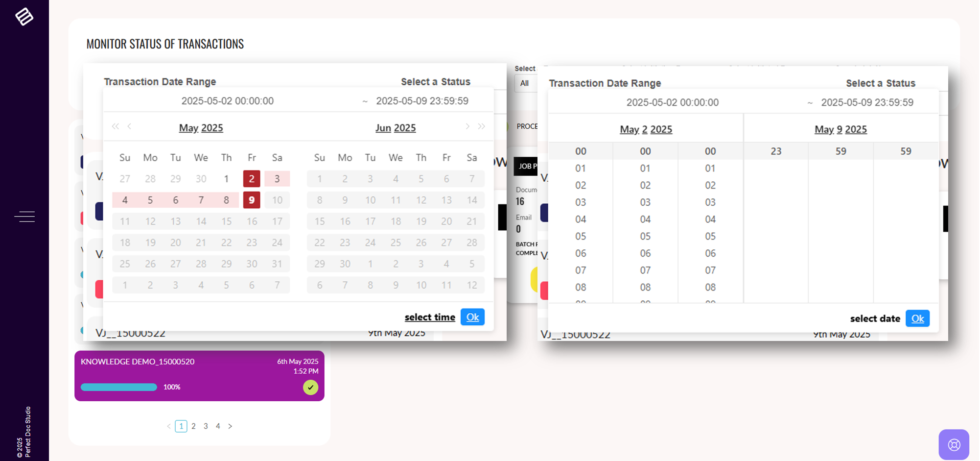Screen dimensions: 980x461
Task: Click the select date link
Action: click(x=875, y=318)
